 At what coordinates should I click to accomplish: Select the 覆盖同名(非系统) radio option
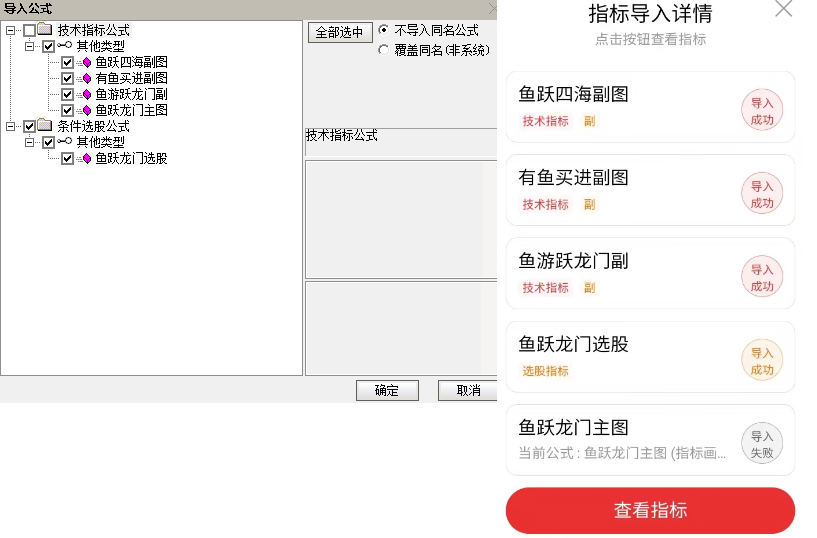(x=383, y=50)
